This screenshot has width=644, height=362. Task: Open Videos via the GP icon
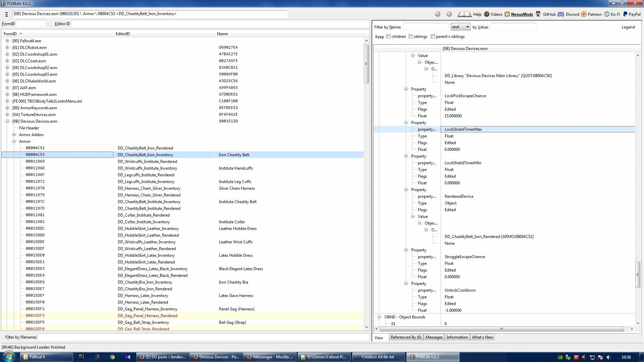tap(487, 14)
